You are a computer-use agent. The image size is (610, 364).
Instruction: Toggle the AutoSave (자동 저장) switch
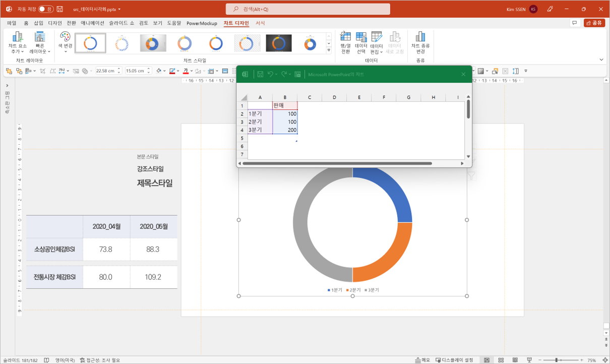pos(45,9)
